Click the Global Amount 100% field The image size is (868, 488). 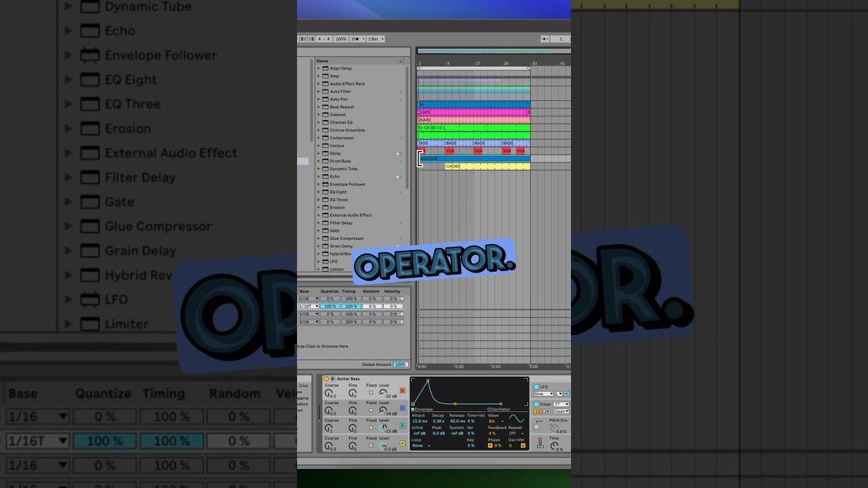(401, 365)
